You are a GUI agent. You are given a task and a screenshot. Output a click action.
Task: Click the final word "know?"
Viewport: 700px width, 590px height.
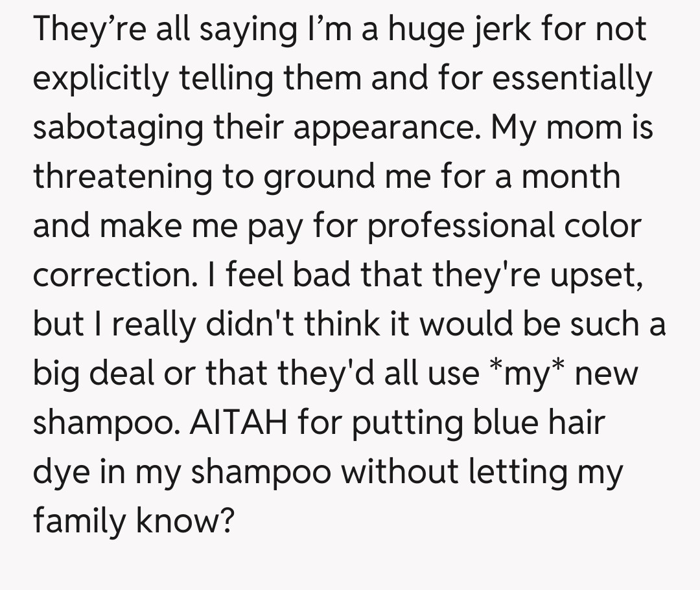pos(184,521)
